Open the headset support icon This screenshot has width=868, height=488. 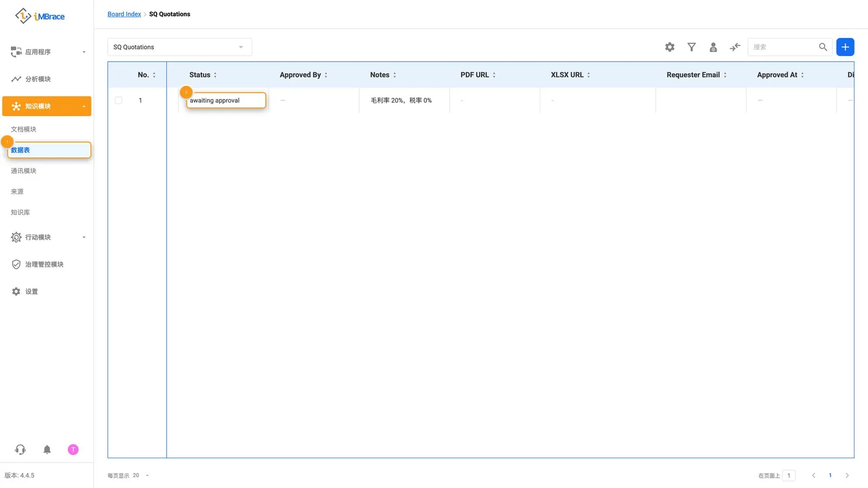coord(21,450)
